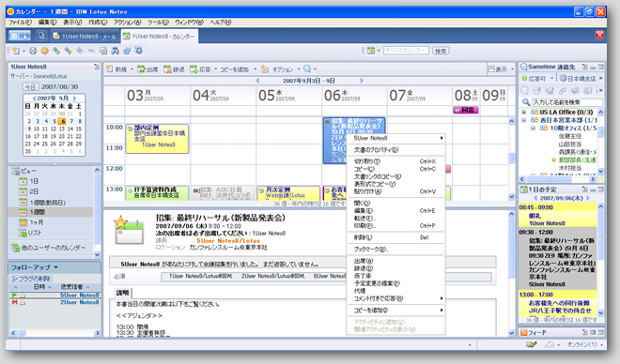
Task: Open the 応答可 status dropdown in Sametime
Action: [x=552, y=79]
